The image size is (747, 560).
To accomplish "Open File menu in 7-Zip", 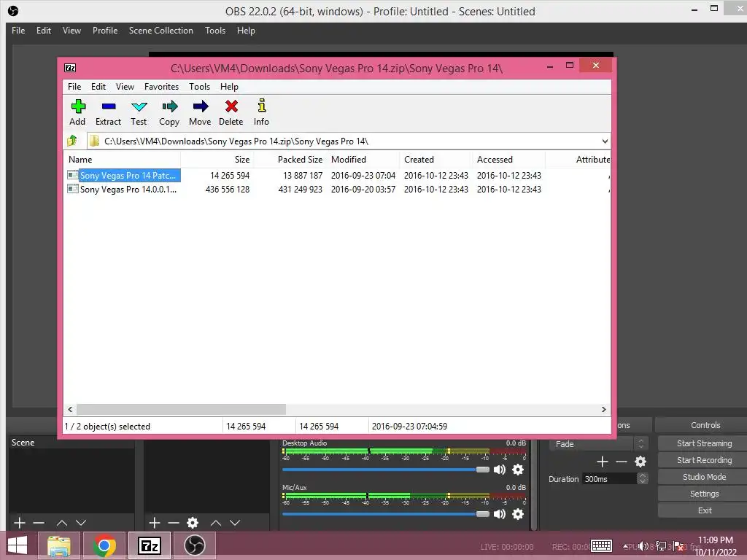I will click(x=74, y=87).
